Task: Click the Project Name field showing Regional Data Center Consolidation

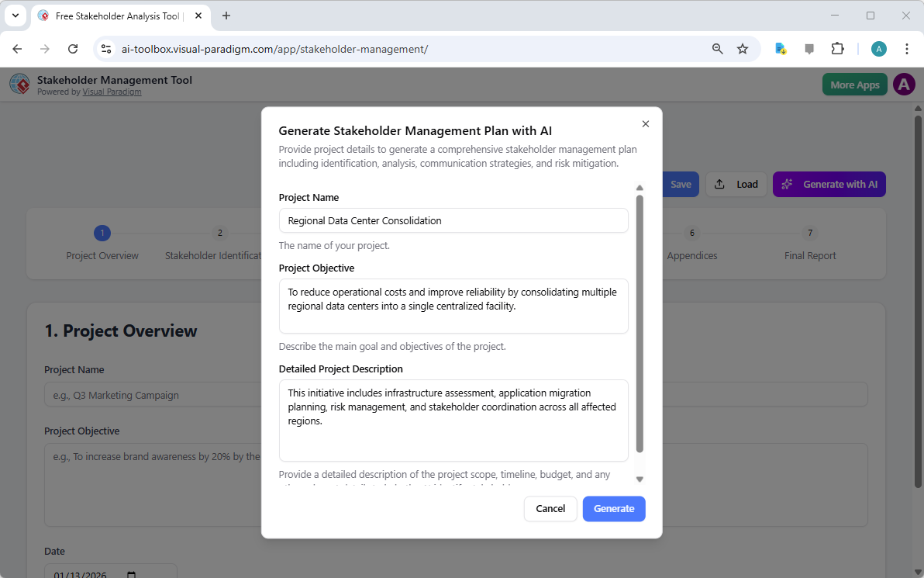Action: (x=453, y=220)
